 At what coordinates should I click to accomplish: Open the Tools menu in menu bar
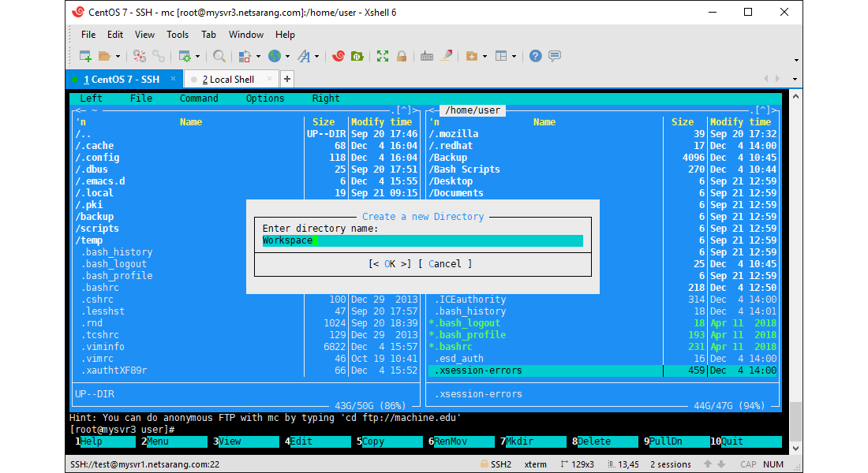pos(178,35)
